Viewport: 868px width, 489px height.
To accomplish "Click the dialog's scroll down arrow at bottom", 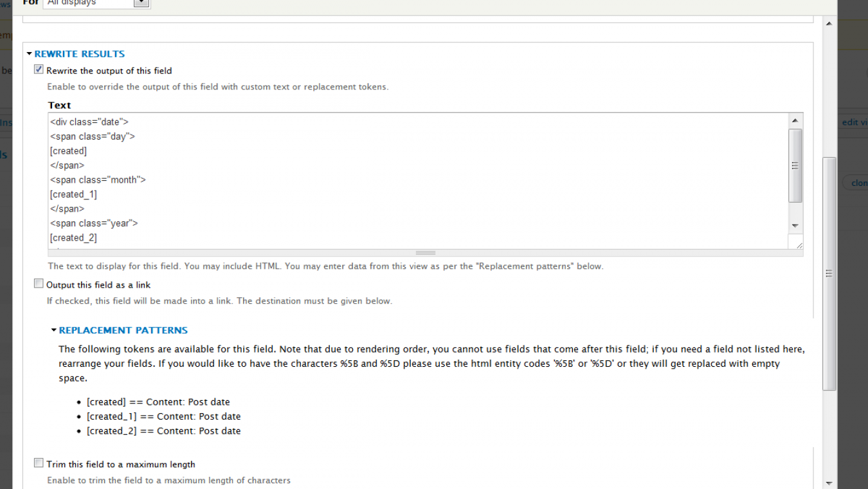I will coord(829,483).
